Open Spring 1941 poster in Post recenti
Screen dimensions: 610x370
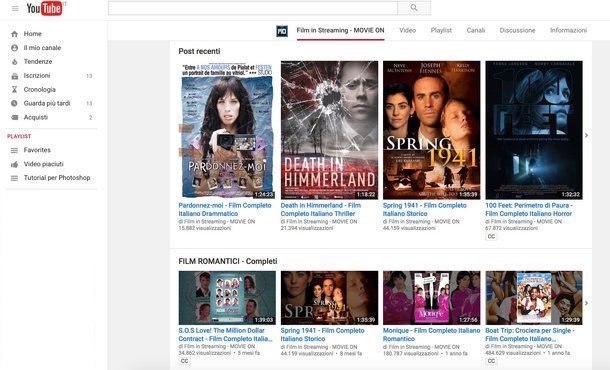tap(431, 130)
